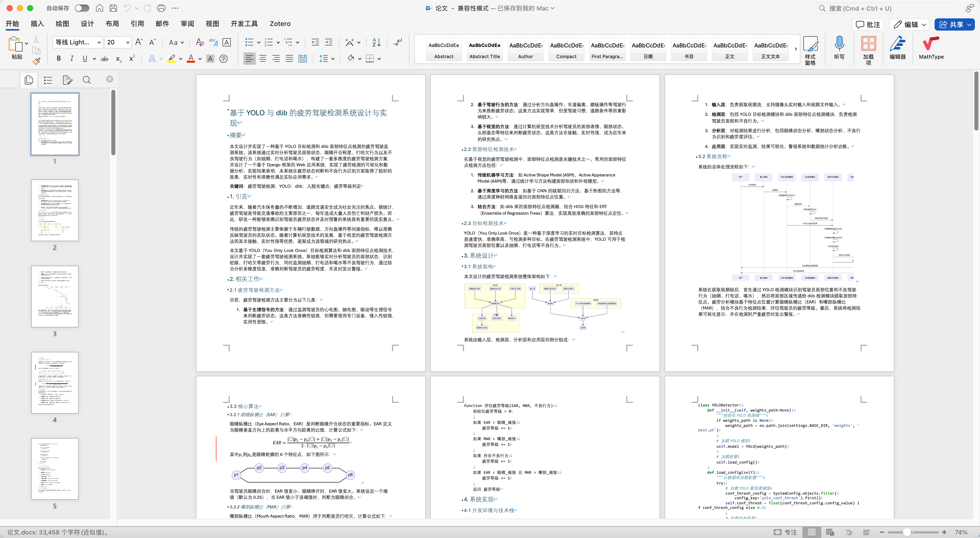Toggle italic formatting

click(x=71, y=59)
